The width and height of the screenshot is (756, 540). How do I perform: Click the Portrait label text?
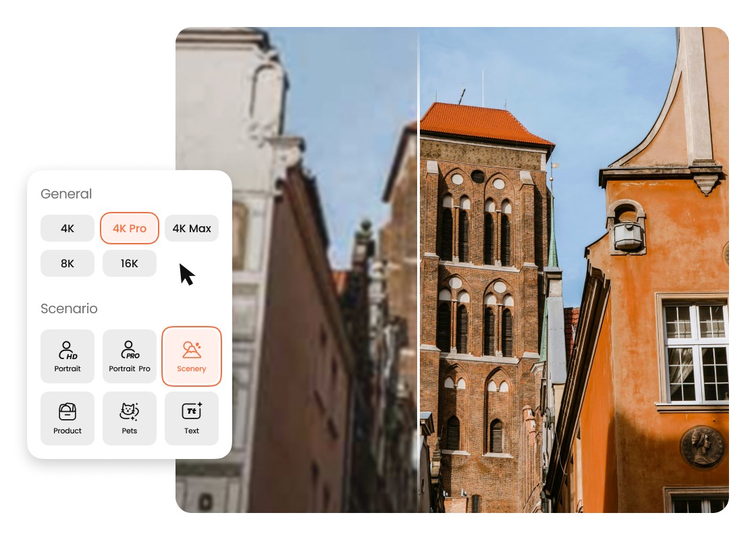67,369
